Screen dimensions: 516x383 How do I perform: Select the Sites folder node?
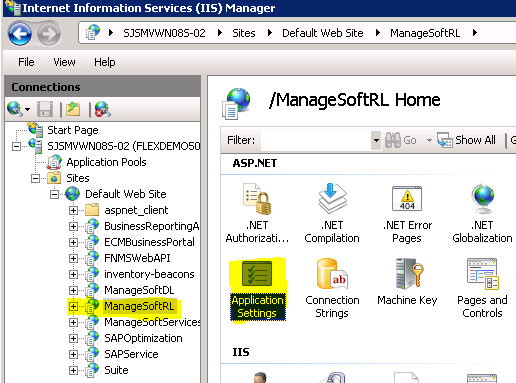[78, 178]
